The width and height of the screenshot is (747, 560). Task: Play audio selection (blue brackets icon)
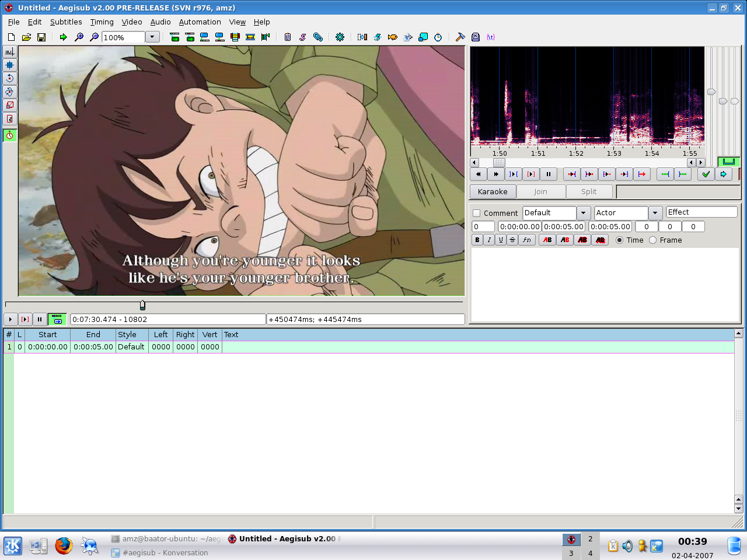coord(514,174)
